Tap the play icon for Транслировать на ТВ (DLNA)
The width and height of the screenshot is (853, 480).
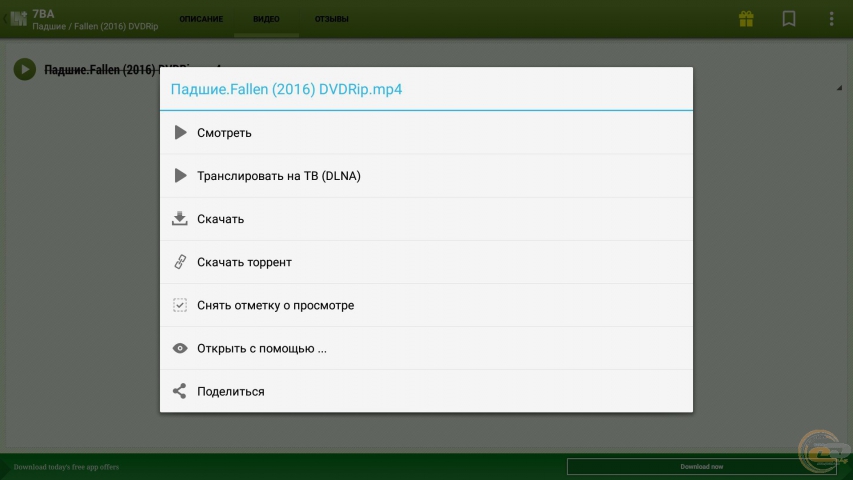pos(180,175)
